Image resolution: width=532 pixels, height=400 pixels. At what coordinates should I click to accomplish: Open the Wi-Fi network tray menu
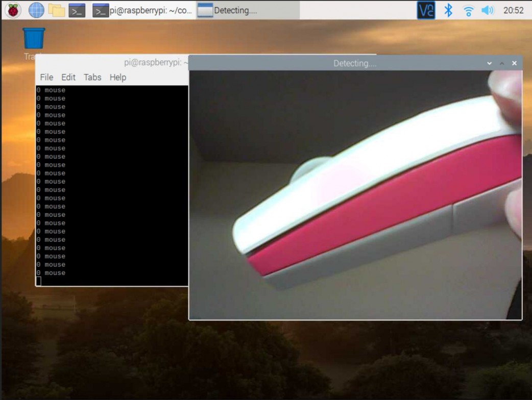click(x=468, y=10)
